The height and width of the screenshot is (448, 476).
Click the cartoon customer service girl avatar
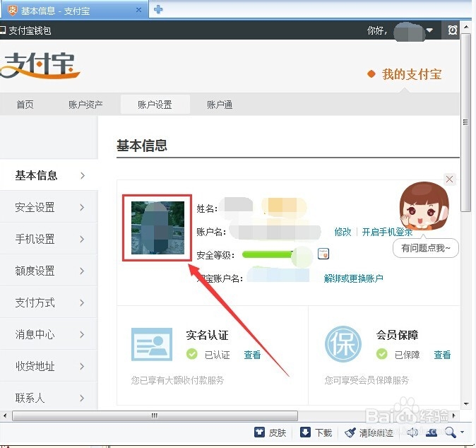click(x=424, y=206)
